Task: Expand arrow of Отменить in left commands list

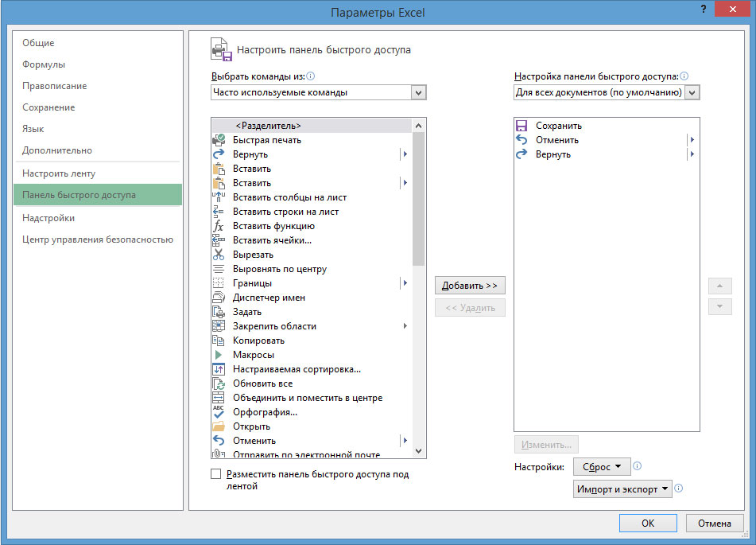Action: coord(405,441)
